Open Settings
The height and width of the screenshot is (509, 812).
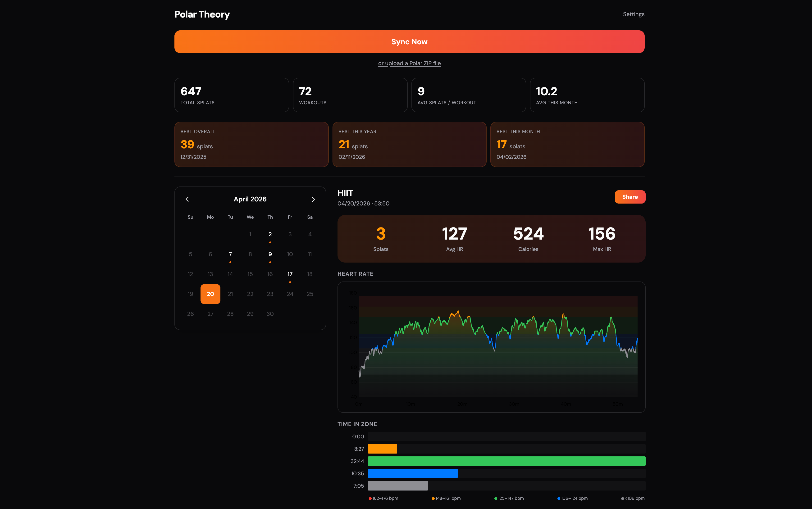tap(633, 14)
